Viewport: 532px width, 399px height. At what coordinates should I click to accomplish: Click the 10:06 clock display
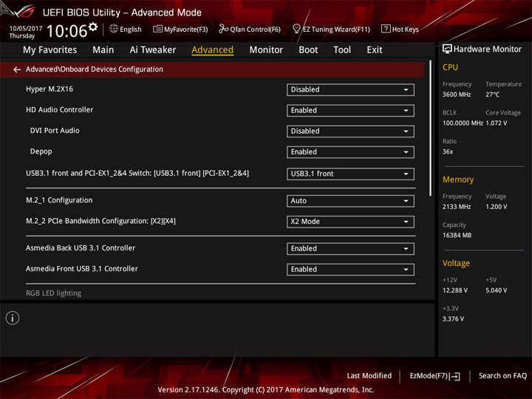66,31
